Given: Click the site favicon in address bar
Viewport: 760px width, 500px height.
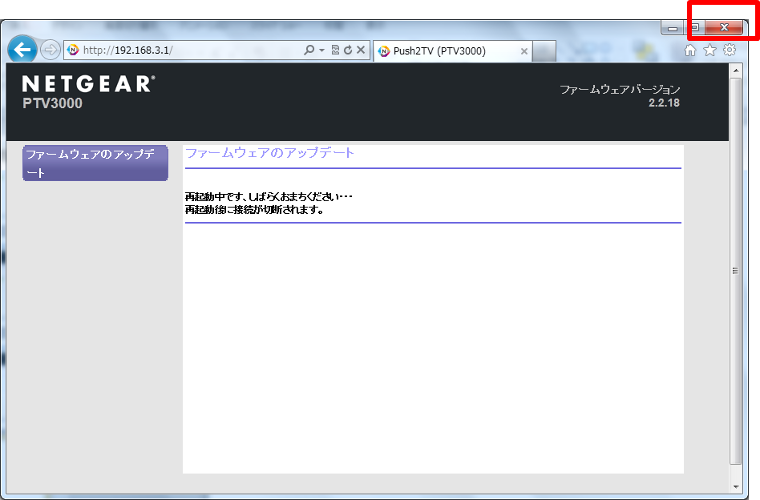Looking at the screenshot, I should click(73, 50).
